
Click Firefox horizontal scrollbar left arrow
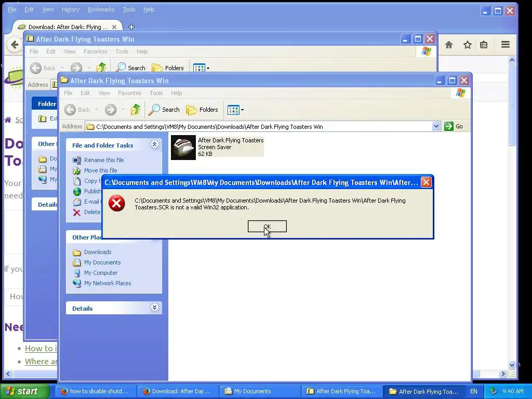[8, 374]
